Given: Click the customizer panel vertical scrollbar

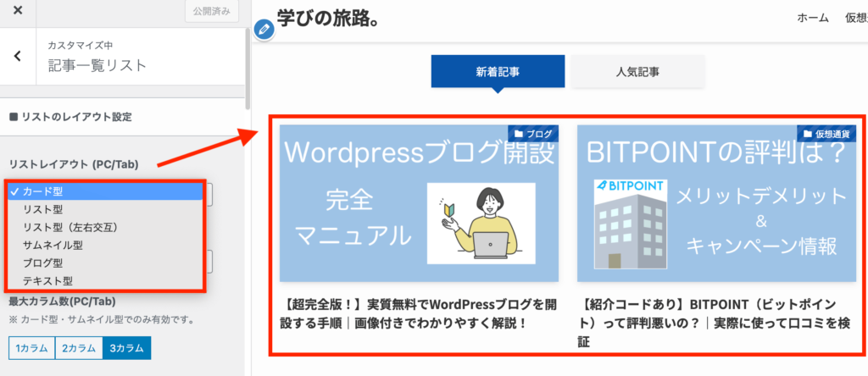Looking at the screenshot, I should pyautogui.click(x=248, y=69).
